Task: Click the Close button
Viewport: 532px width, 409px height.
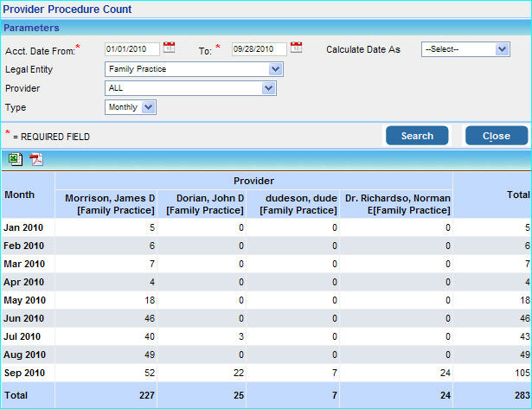Action: [496, 136]
